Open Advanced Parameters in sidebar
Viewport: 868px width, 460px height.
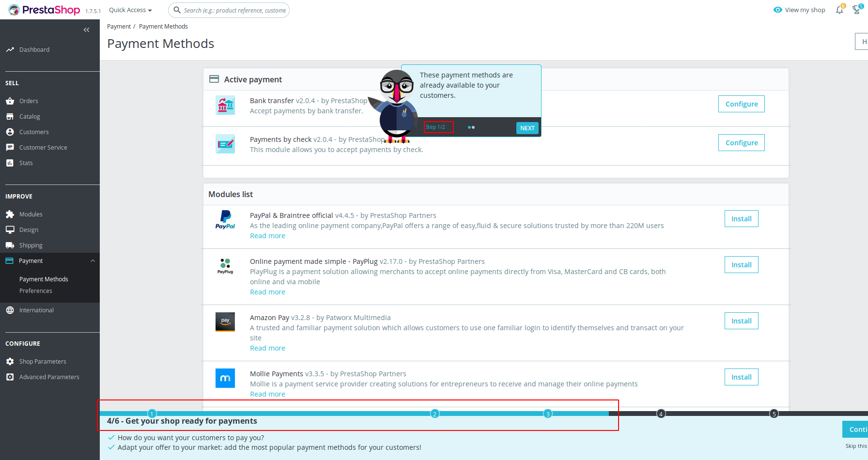click(50, 377)
